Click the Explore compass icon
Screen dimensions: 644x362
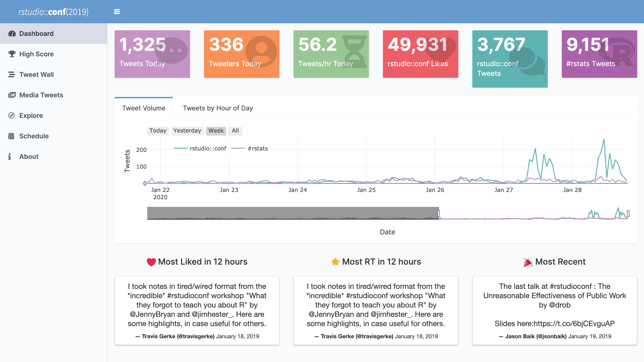[x=11, y=116]
